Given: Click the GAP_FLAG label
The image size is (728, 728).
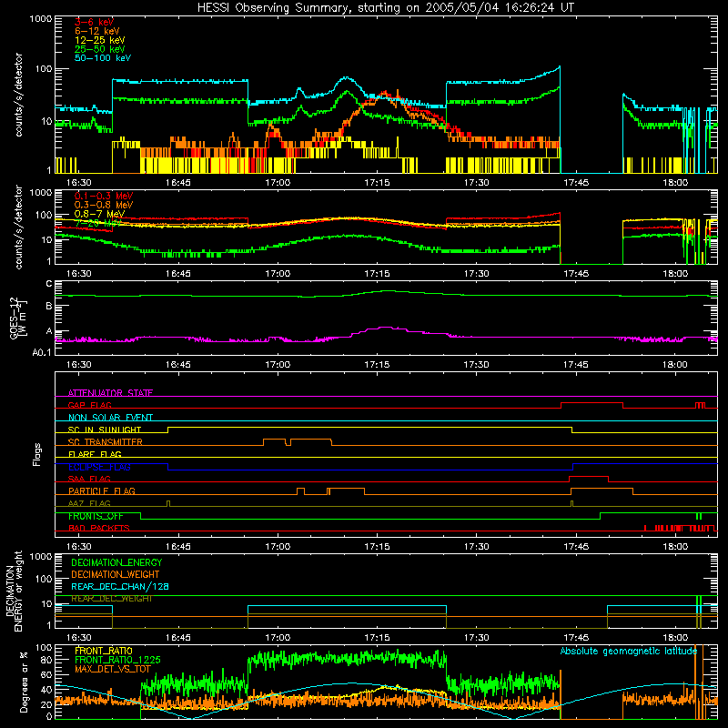Looking at the screenshot, I should [x=89, y=405].
